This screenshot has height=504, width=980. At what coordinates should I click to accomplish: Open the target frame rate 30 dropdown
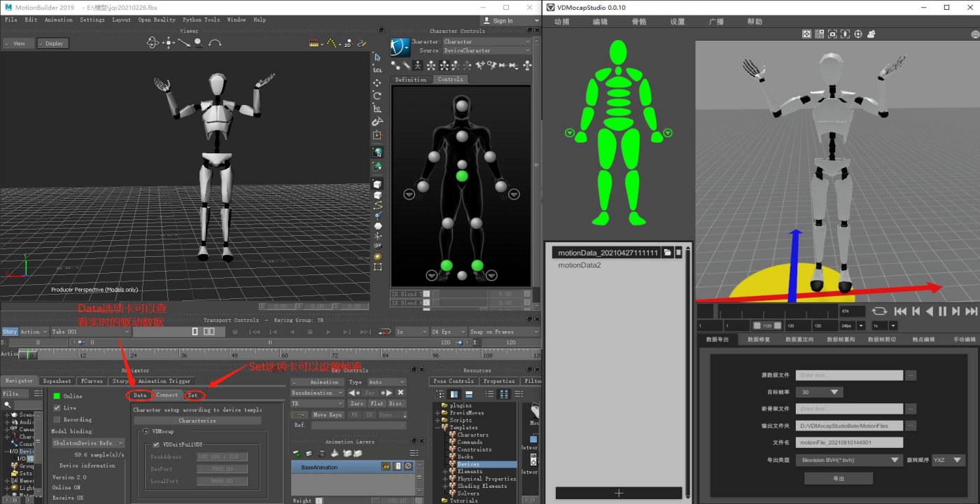820,392
